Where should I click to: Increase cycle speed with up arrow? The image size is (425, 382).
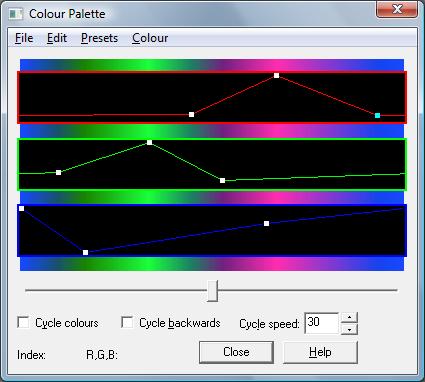click(x=349, y=317)
